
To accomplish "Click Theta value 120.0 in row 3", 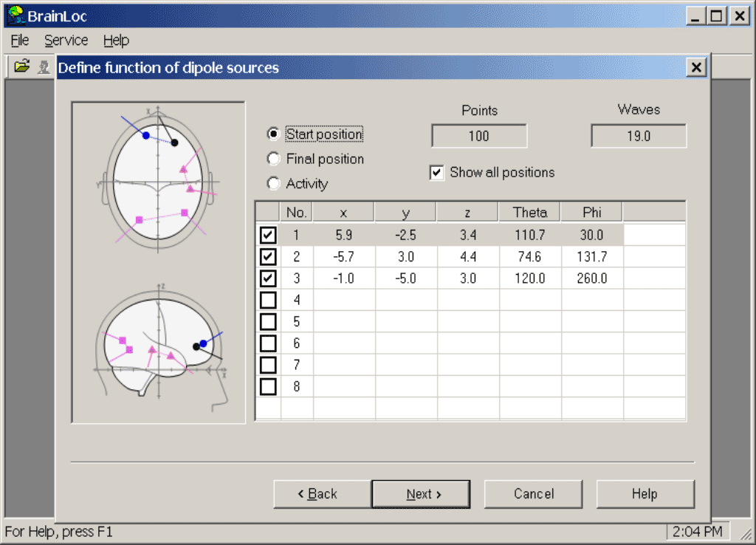I will [x=530, y=278].
